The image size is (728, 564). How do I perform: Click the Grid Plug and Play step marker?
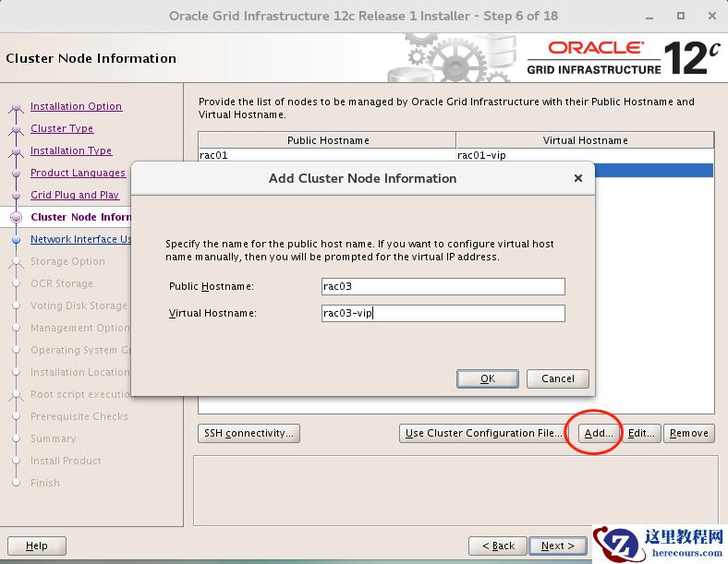click(17, 196)
